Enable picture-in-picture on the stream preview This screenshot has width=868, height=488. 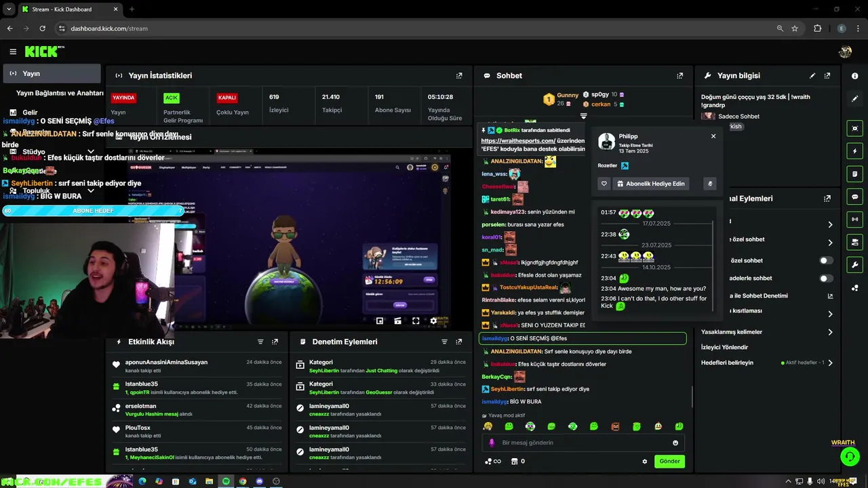(x=380, y=321)
